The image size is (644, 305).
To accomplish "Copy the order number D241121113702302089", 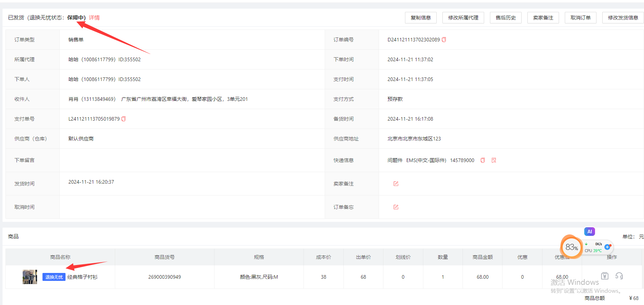I will pyautogui.click(x=444, y=40).
